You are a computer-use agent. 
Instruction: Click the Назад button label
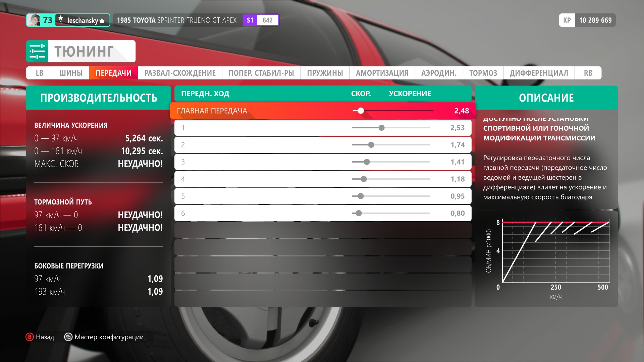coord(45,337)
